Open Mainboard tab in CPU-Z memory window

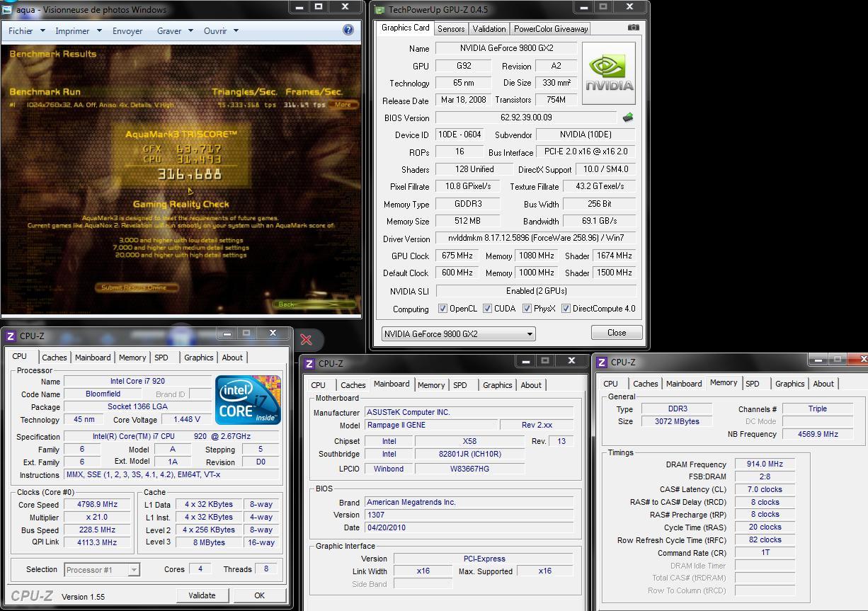pyautogui.click(x=684, y=384)
